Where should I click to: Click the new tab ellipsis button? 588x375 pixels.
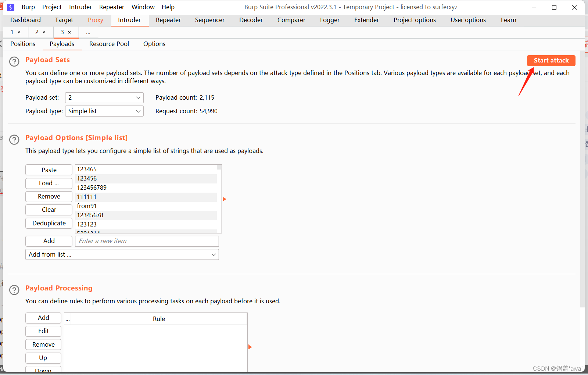pyautogui.click(x=88, y=33)
